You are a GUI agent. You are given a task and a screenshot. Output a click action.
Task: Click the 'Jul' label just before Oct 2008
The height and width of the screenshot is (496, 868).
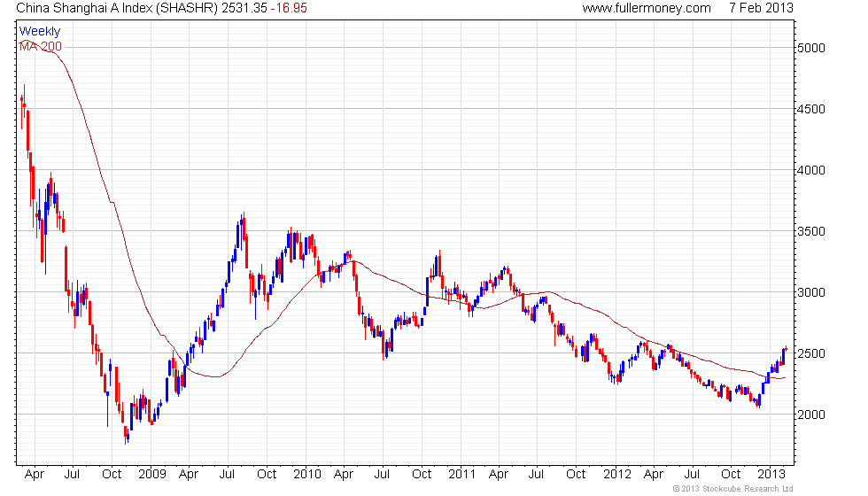(72, 475)
